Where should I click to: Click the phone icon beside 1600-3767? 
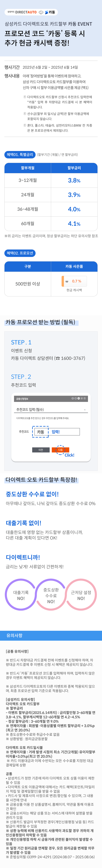coord(58,358)
